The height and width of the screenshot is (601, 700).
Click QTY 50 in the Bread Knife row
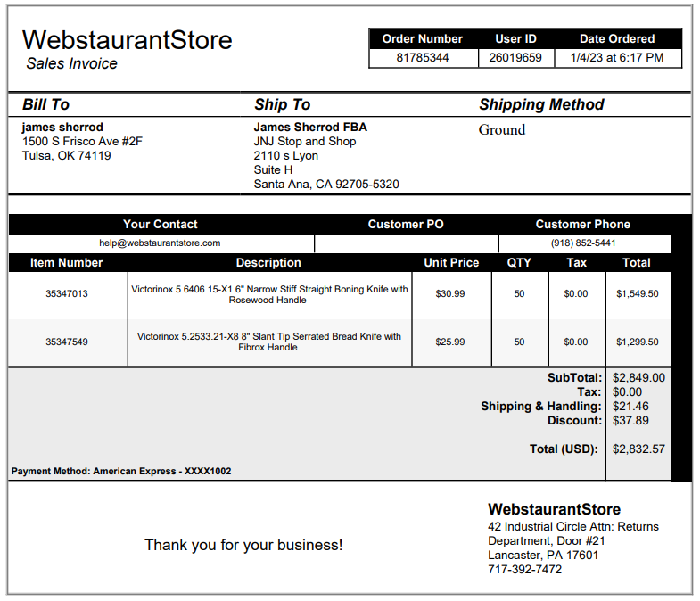[519, 342]
